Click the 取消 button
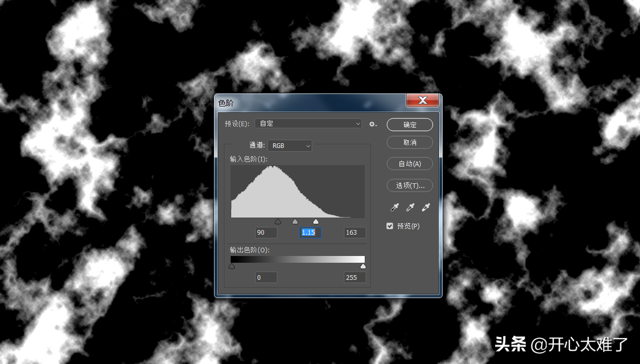Screen dimensions: 640x364 click(410, 142)
